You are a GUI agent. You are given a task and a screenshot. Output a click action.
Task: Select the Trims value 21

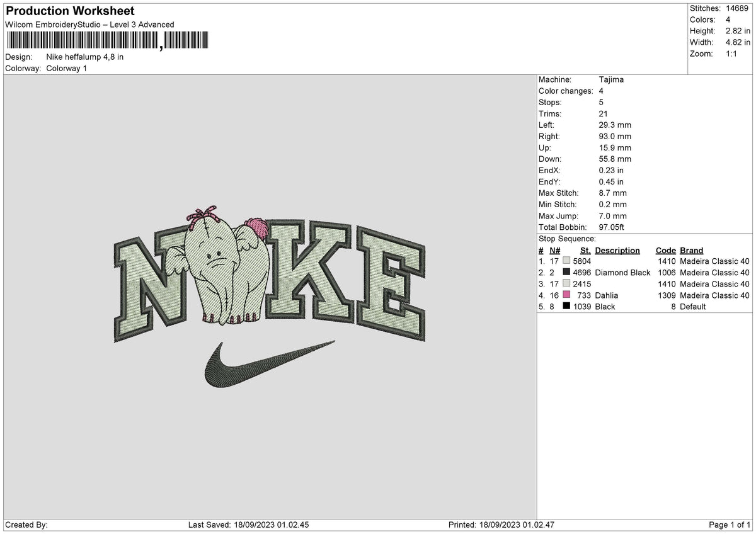click(x=604, y=114)
